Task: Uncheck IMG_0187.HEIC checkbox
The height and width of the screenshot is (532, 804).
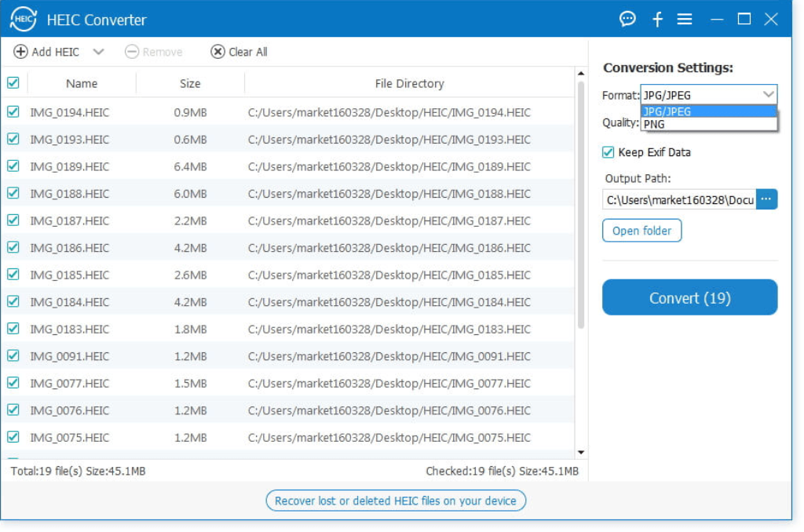Action: (x=13, y=220)
